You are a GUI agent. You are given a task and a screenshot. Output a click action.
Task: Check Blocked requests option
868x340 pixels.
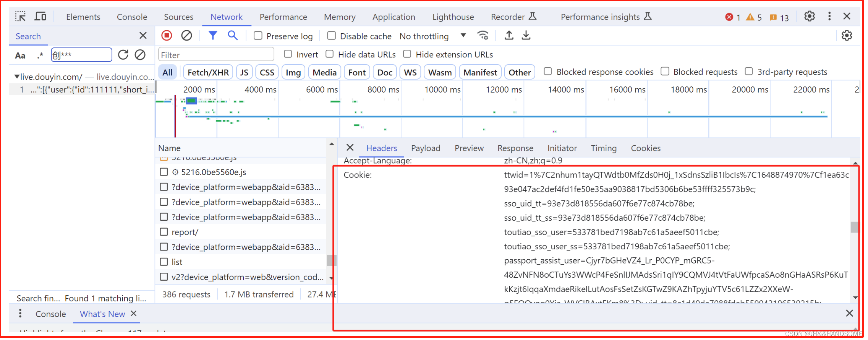click(665, 72)
